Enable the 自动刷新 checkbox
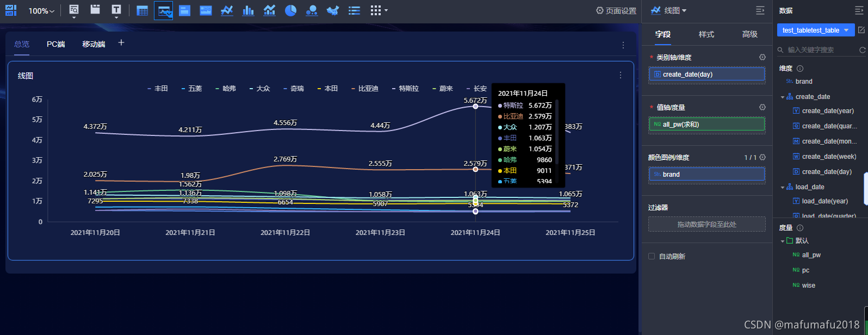The width and height of the screenshot is (868, 335). [x=652, y=256]
